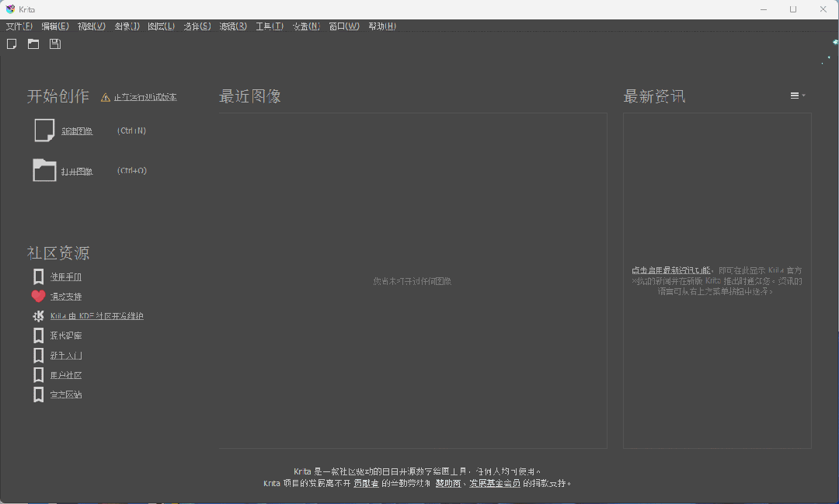Open the 窗口(W) menu

point(344,26)
